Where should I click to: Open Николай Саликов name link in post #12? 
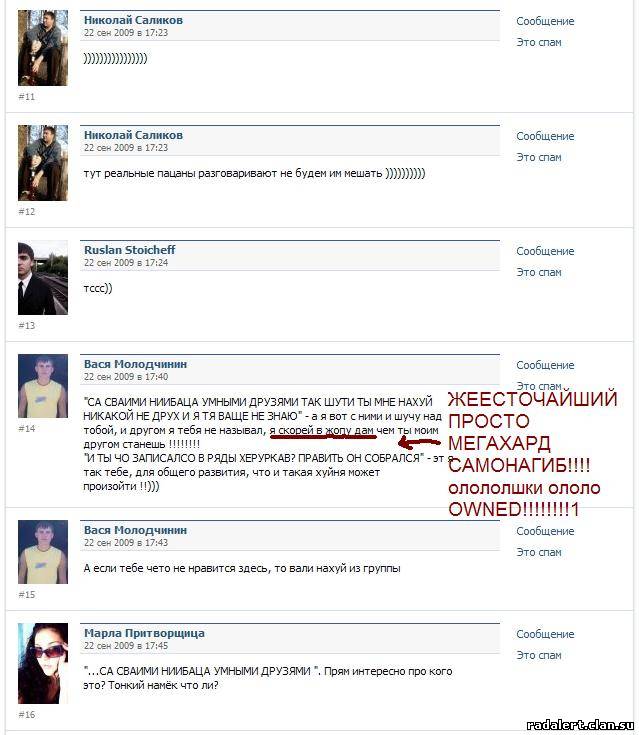[x=133, y=135]
